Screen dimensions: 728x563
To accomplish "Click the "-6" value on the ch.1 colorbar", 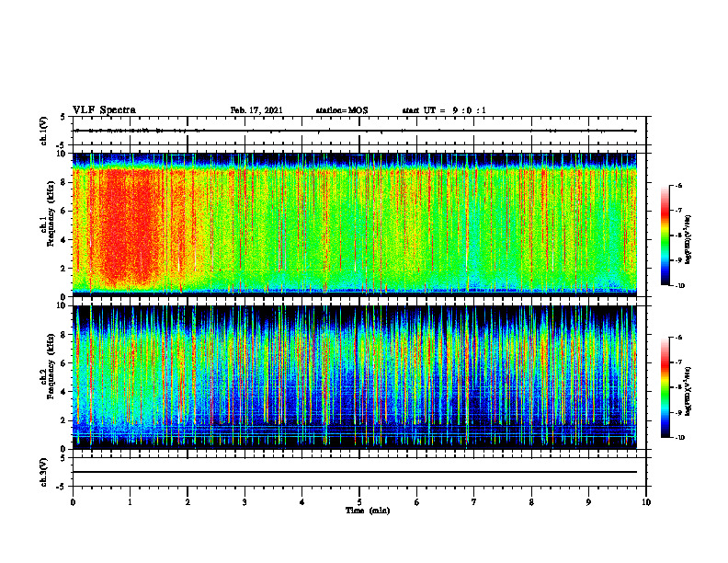I will pyautogui.click(x=678, y=185).
